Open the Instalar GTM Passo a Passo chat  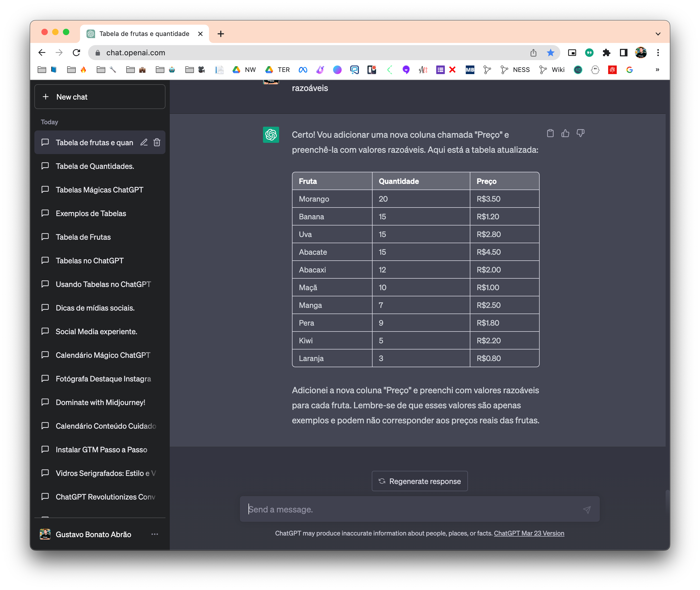[x=100, y=450]
